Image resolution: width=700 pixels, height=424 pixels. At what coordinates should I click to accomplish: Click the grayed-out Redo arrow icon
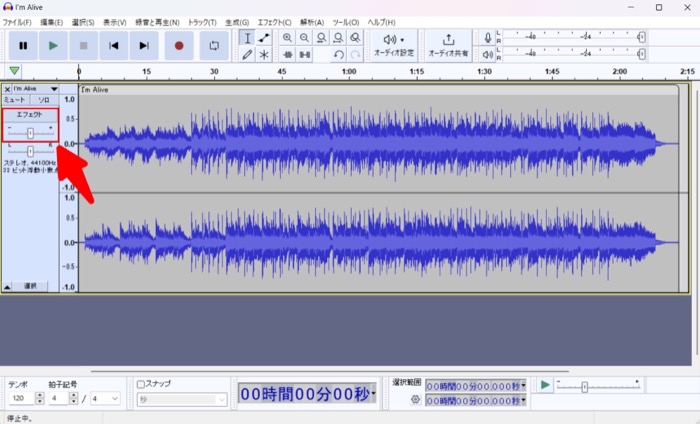[355, 55]
